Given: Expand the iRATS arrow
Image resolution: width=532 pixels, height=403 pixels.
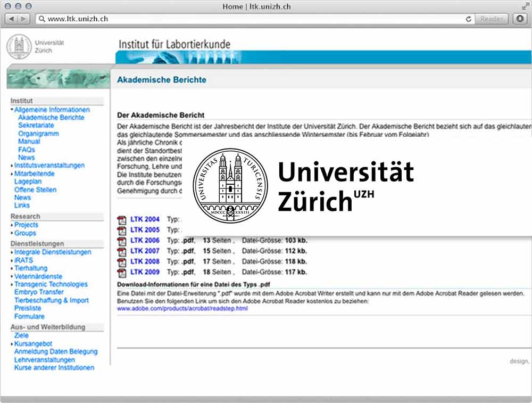Looking at the screenshot, I should tap(12, 261).
